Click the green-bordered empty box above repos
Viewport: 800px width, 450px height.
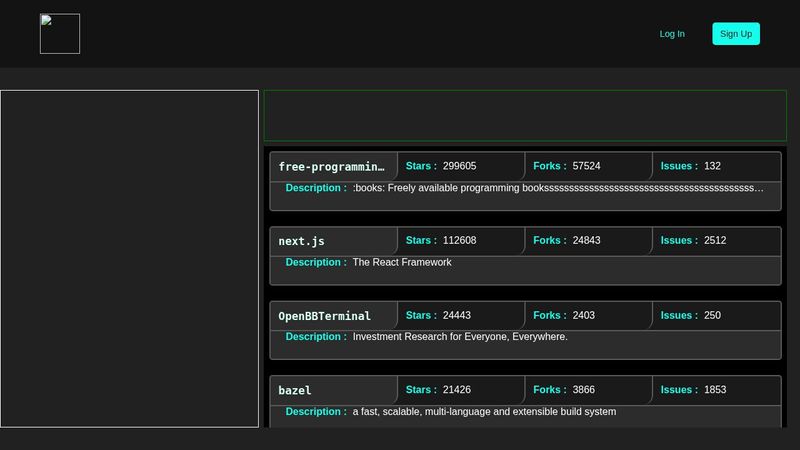pyautogui.click(x=525, y=115)
